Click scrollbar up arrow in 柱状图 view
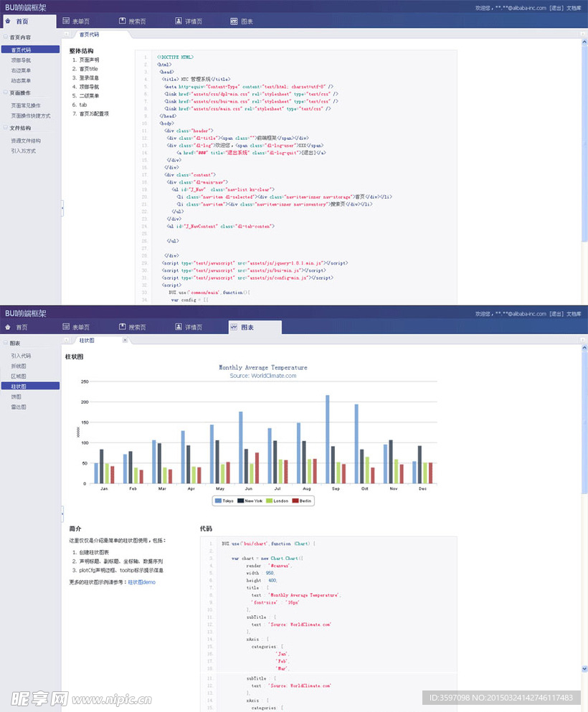The image size is (588, 712). (584, 348)
